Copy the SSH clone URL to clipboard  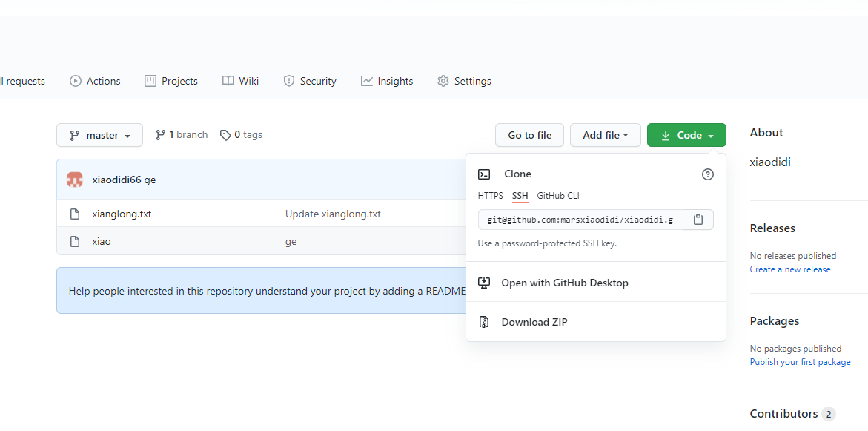click(698, 220)
